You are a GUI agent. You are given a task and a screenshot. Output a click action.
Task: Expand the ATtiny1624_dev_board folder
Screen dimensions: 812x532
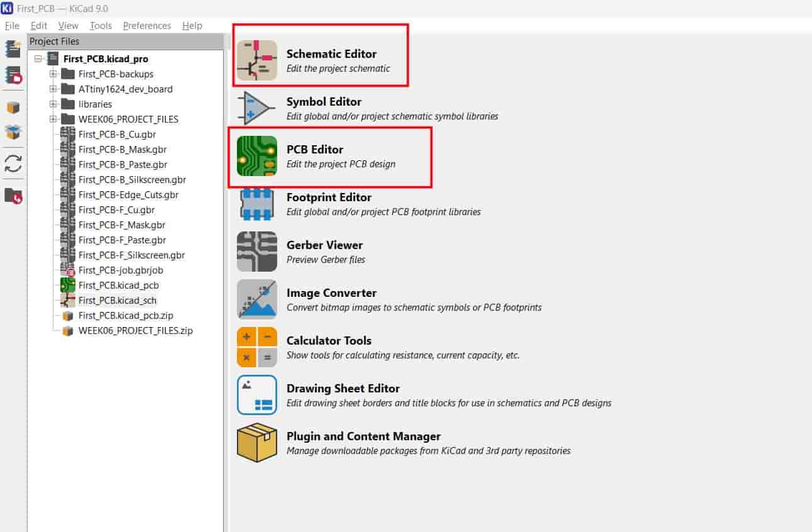[x=53, y=89]
